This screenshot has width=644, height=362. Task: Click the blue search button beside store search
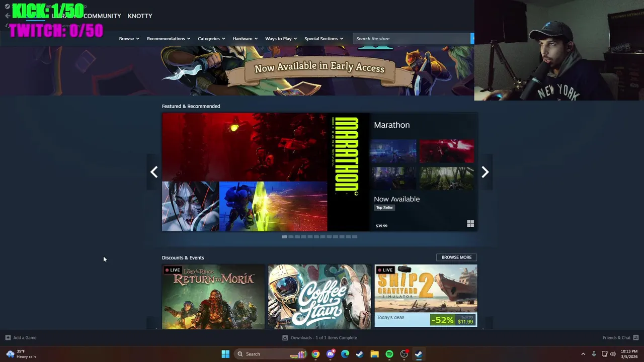tap(472, 38)
